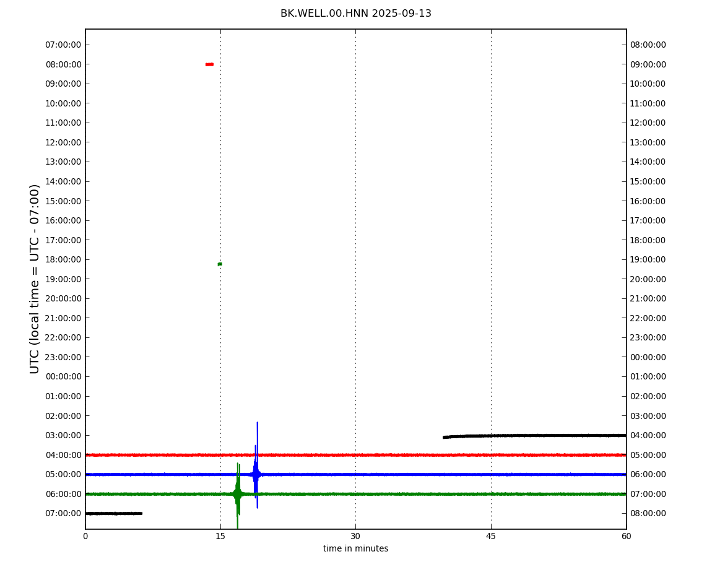Click the black partial trace at the 03:00:00 row
712x588 pixels.
click(x=534, y=436)
